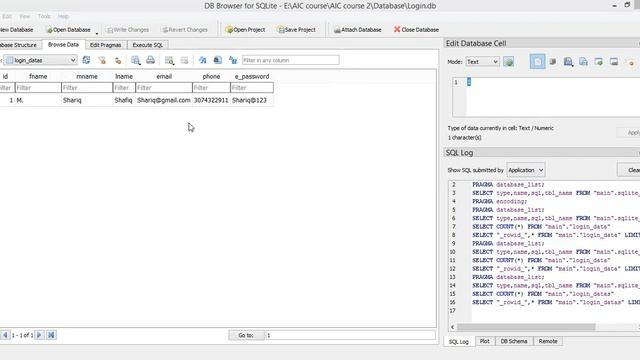The image size is (640, 360).
Task: Click the email column filter box
Action: (164, 88)
